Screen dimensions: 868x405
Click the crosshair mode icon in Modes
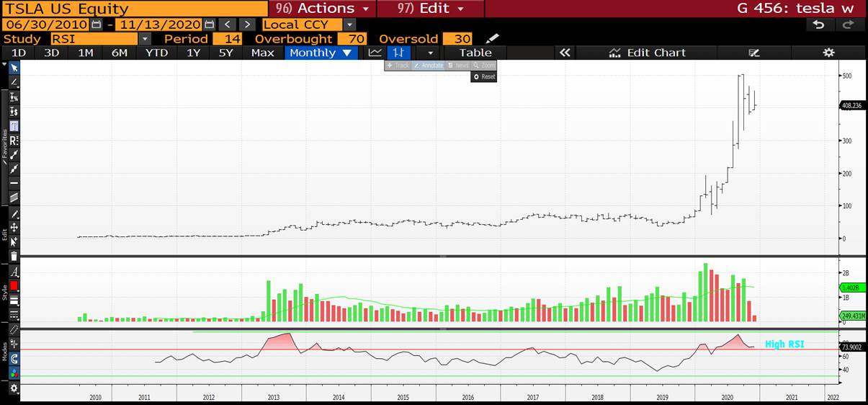(x=14, y=344)
